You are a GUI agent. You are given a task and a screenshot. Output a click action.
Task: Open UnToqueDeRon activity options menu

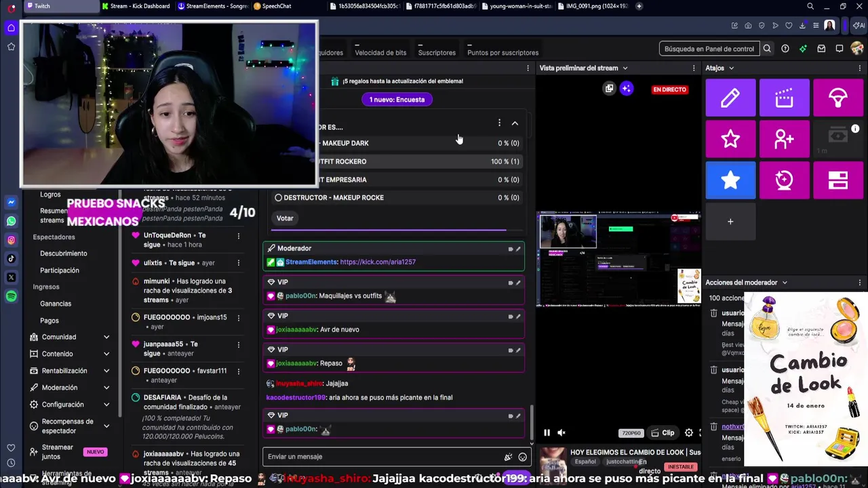[x=238, y=236]
